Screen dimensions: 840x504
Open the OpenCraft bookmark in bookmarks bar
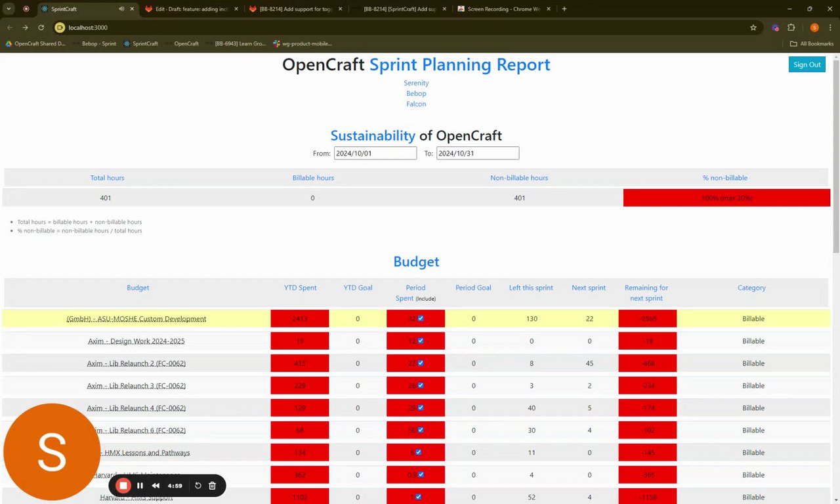pyautogui.click(x=181, y=43)
